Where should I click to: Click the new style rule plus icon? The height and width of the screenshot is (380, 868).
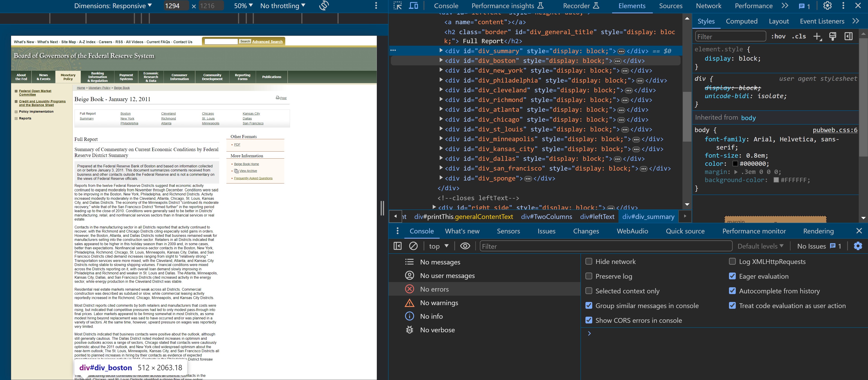coord(817,36)
